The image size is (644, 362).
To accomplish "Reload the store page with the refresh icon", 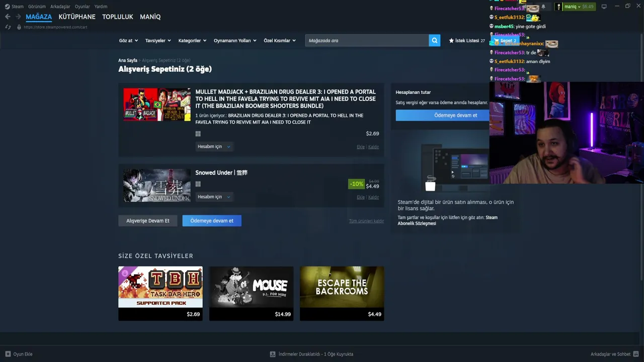I will pyautogui.click(x=8, y=27).
